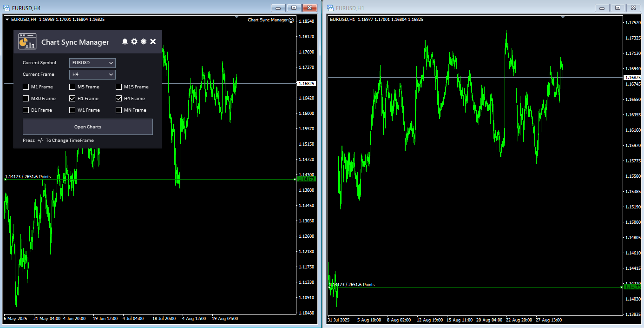Click the bell notification icon in Chart Sync Manager
The height and width of the screenshot is (328, 644).
click(x=125, y=41)
